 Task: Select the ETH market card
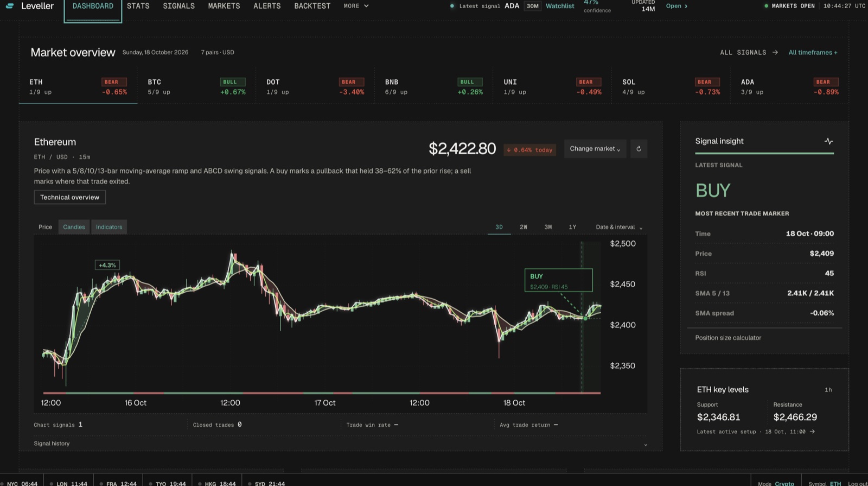(78, 86)
